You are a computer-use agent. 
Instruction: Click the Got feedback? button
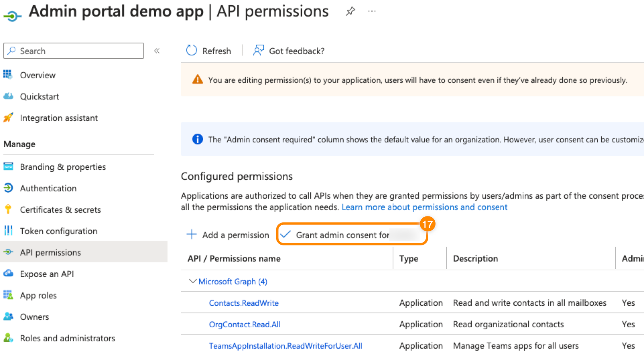pyautogui.click(x=289, y=51)
